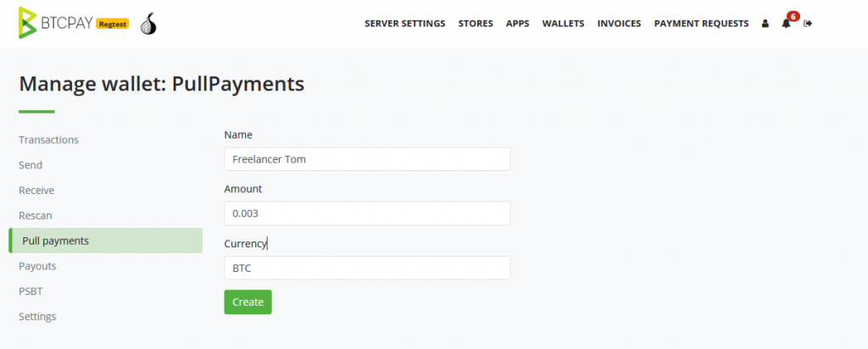Switch to the Receive section

36,191
